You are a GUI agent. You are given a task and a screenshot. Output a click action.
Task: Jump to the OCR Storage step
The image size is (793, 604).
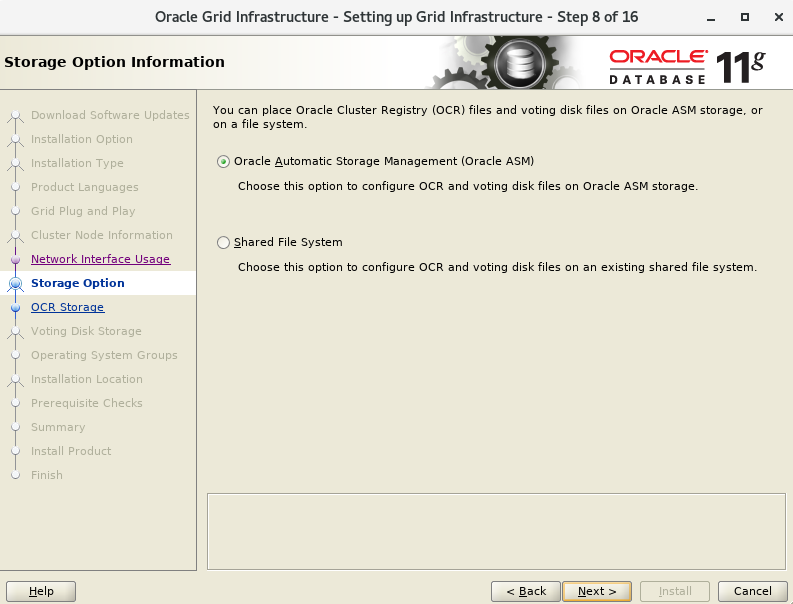67,307
